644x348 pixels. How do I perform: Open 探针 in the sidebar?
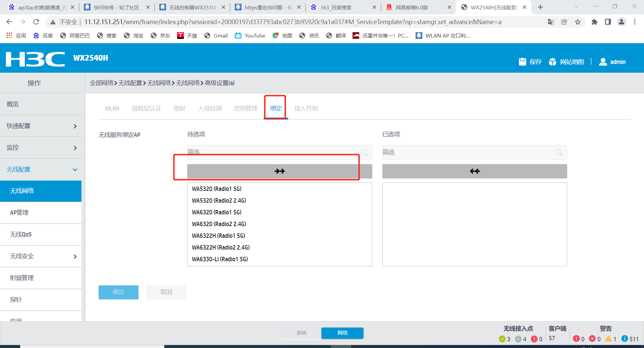tap(41, 300)
